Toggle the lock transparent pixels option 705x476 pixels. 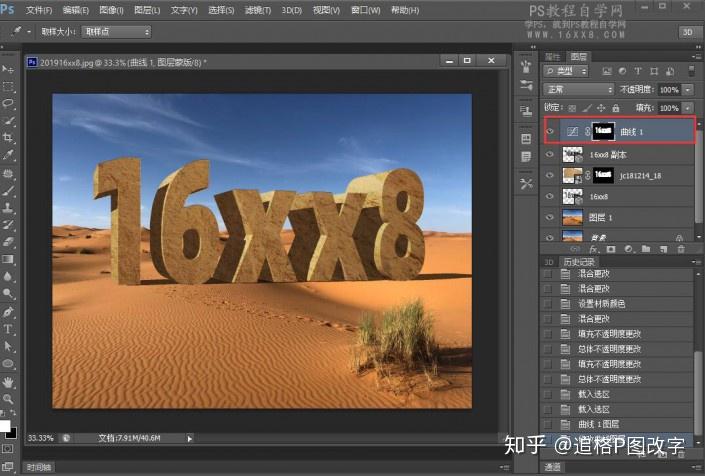(x=572, y=108)
